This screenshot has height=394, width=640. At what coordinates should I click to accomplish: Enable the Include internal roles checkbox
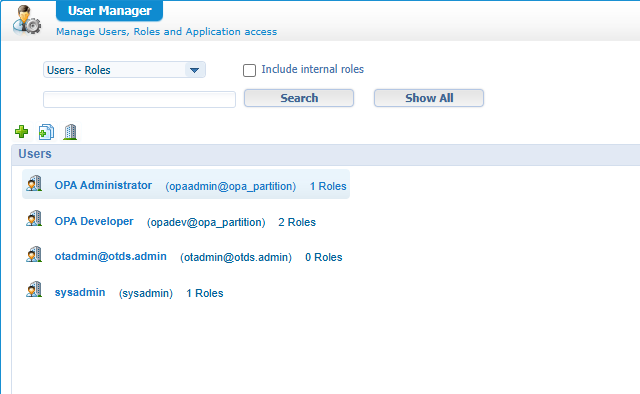click(x=249, y=70)
